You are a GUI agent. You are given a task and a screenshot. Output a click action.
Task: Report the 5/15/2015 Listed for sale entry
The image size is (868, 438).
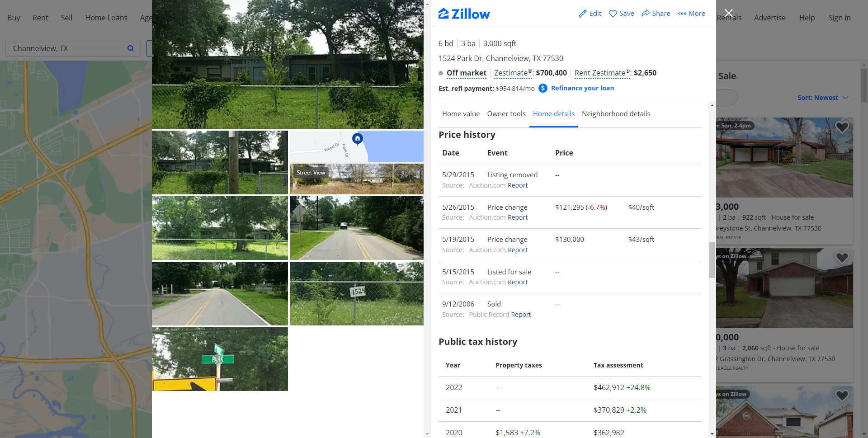[518, 282]
